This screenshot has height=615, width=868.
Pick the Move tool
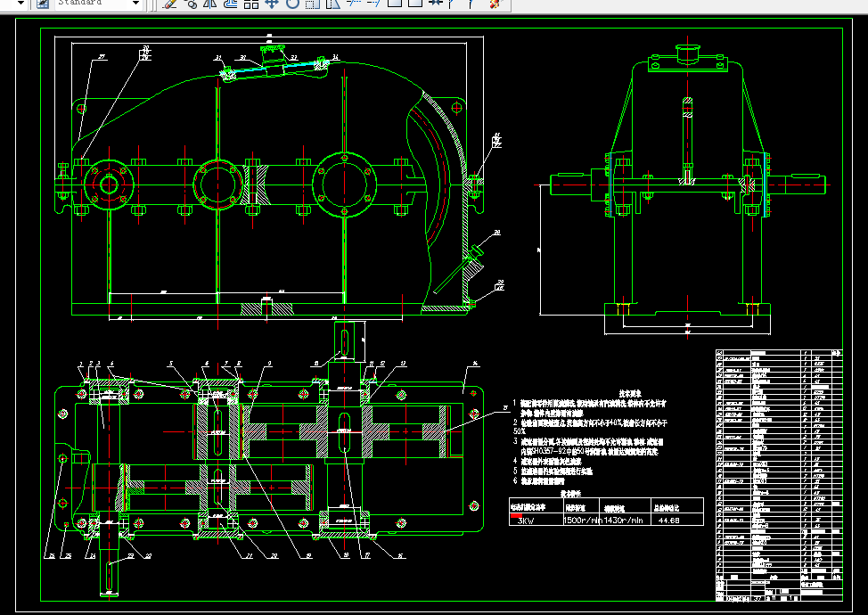point(272,4)
